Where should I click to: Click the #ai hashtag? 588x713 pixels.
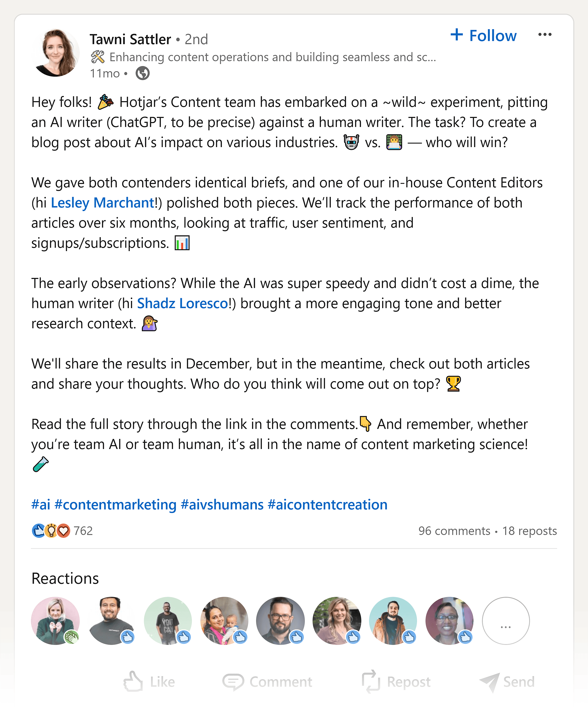41,505
